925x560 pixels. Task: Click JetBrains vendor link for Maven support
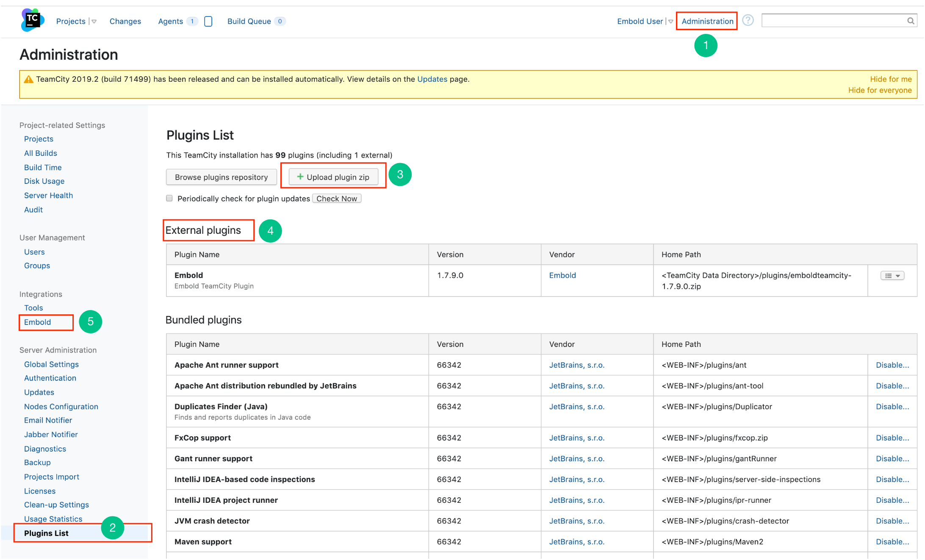576,542
